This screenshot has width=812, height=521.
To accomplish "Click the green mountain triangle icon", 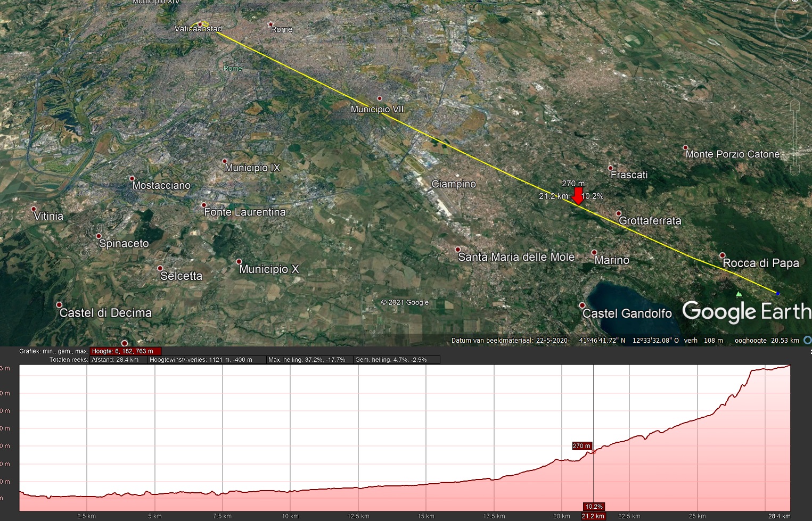I will [x=739, y=294].
